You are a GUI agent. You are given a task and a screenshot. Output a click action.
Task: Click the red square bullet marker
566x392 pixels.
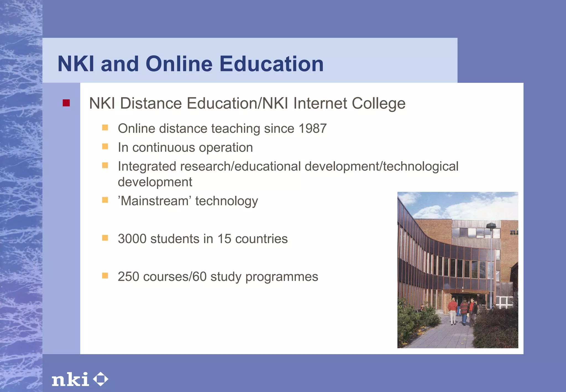pyautogui.click(x=66, y=103)
